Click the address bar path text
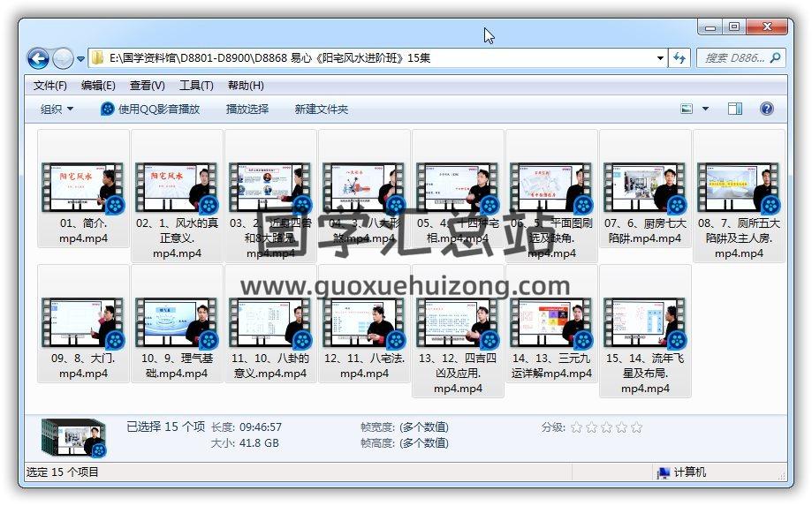This screenshot has width=812, height=506. [x=269, y=58]
